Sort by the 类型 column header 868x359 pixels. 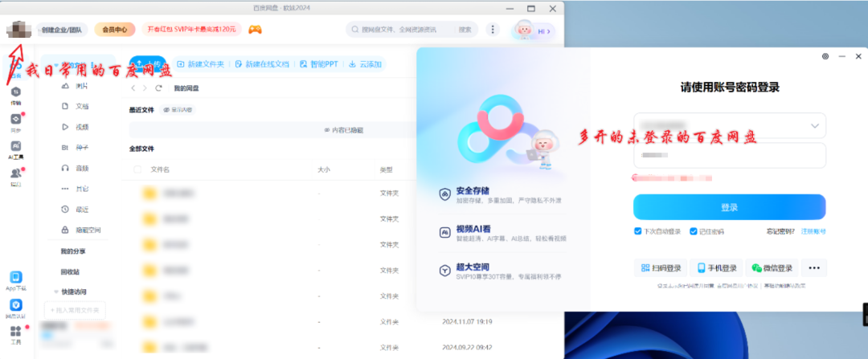click(x=386, y=169)
